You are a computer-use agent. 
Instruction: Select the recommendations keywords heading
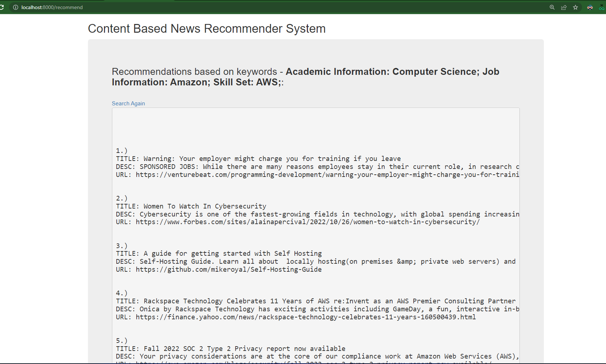[305, 77]
